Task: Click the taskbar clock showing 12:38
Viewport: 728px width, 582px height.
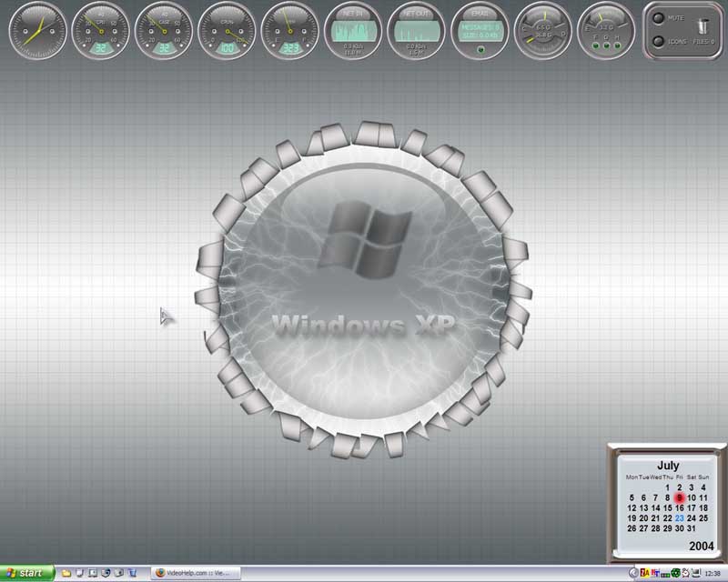Action: click(x=713, y=574)
